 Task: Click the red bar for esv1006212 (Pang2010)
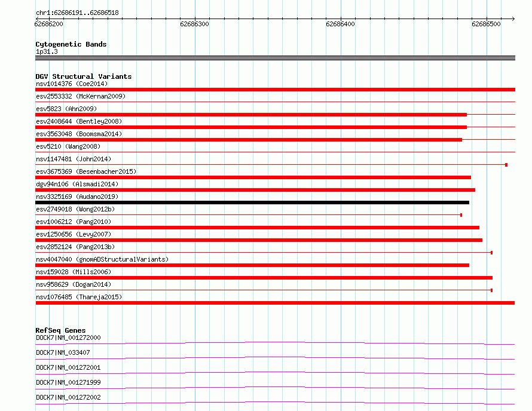tap(257, 228)
